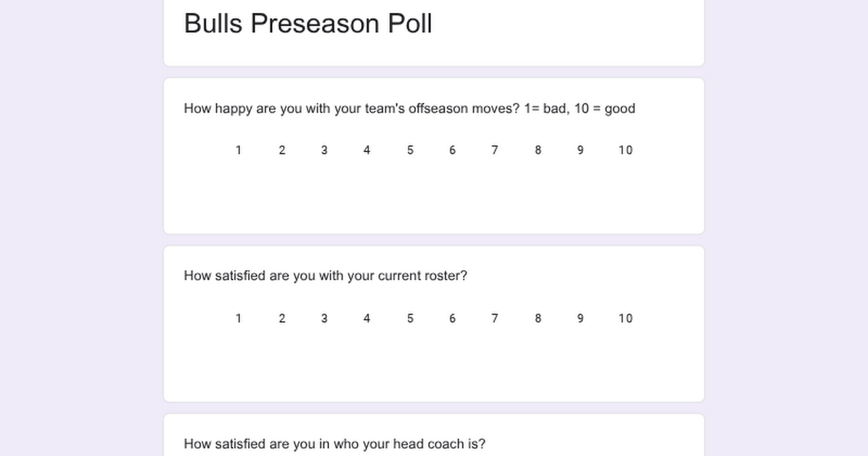Screen dimensions: 868x456
Task: Choose 2 on the offseason moves scale
Action: click(x=282, y=151)
